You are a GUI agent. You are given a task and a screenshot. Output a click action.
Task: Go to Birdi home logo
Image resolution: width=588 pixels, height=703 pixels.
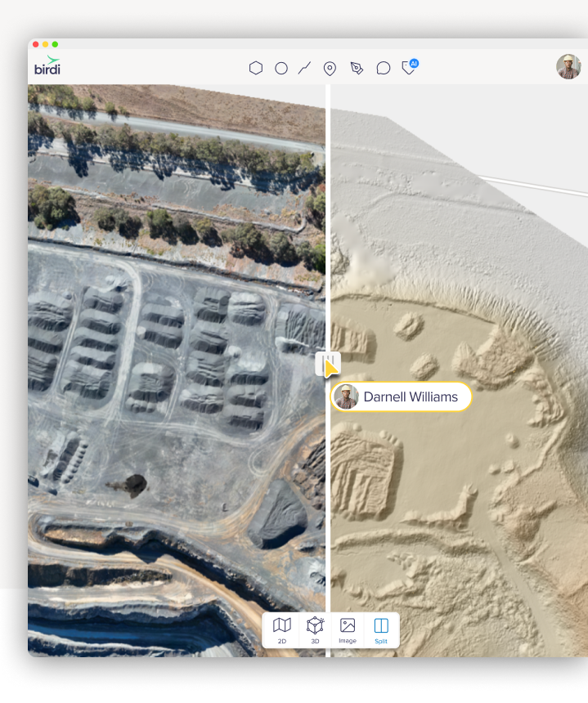pyautogui.click(x=47, y=65)
